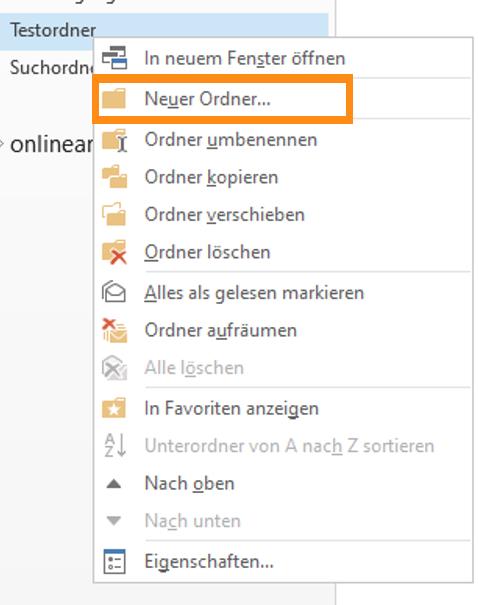Click the rename folder icon

114,140
